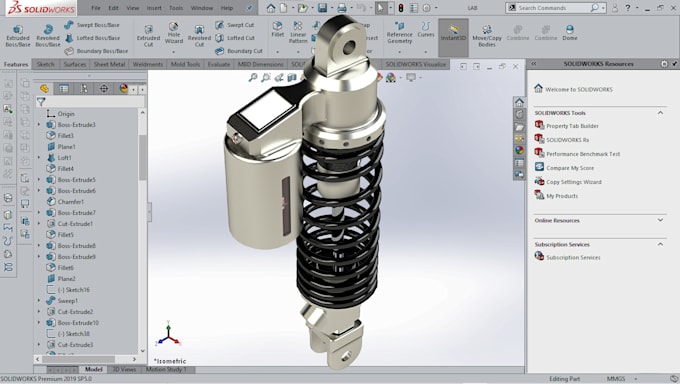This screenshot has height=384, width=680.
Task: Open the Reference Geometry tool
Action: [x=399, y=33]
